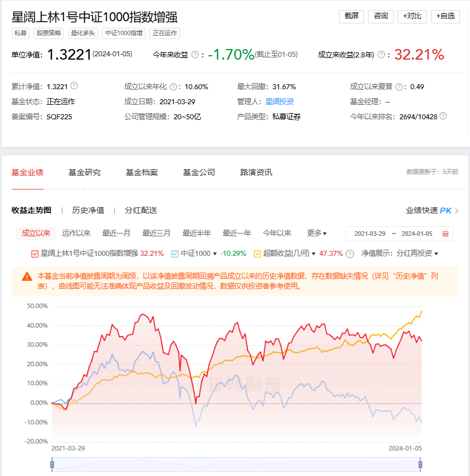Select the 历史净值 sub-tab
This screenshot has height=476, width=470.
pyautogui.click(x=88, y=210)
